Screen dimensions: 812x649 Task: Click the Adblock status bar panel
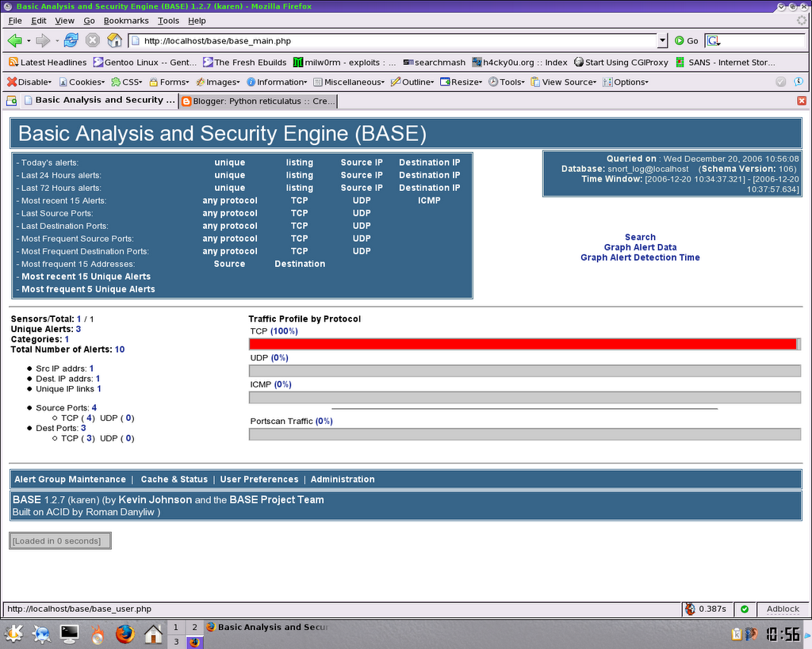pyautogui.click(x=783, y=609)
